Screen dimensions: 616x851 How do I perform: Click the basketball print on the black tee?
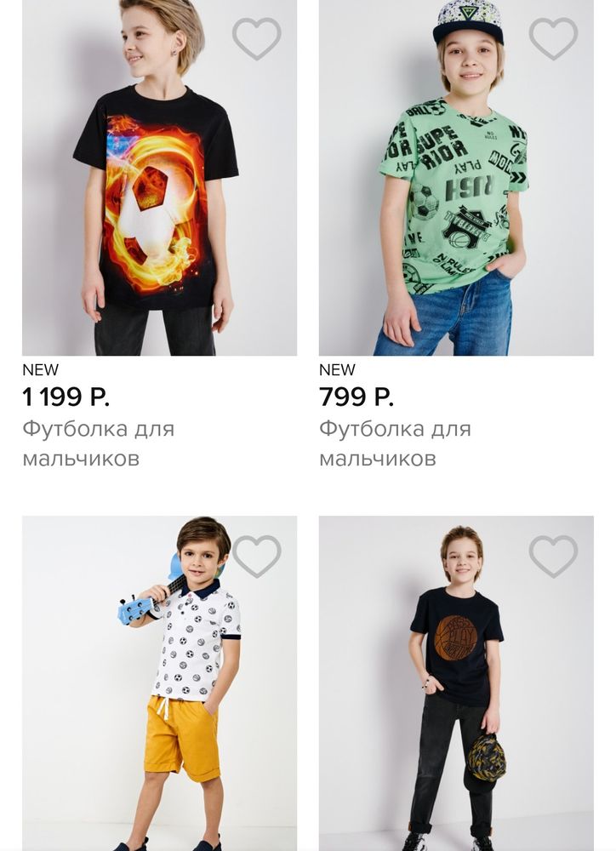point(455,638)
